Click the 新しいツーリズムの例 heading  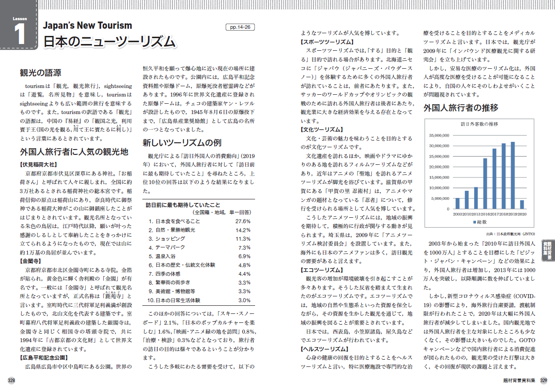pyautogui.click(x=181, y=143)
